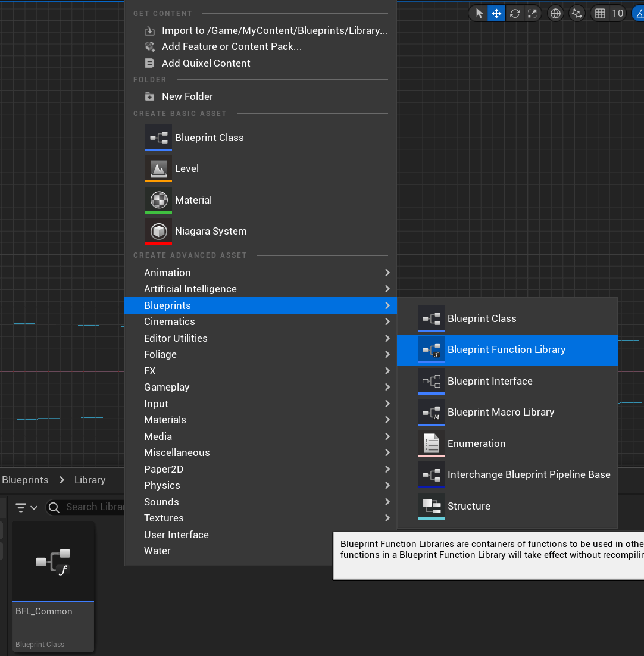
Task: Toggle surface snapping icon
Action: tap(577, 13)
